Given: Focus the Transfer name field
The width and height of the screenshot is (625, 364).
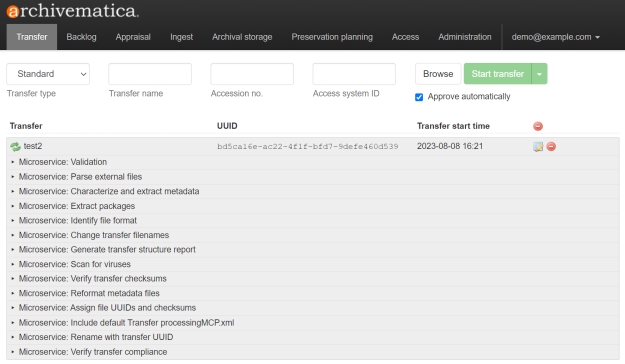Looking at the screenshot, I should (x=150, y=74).
